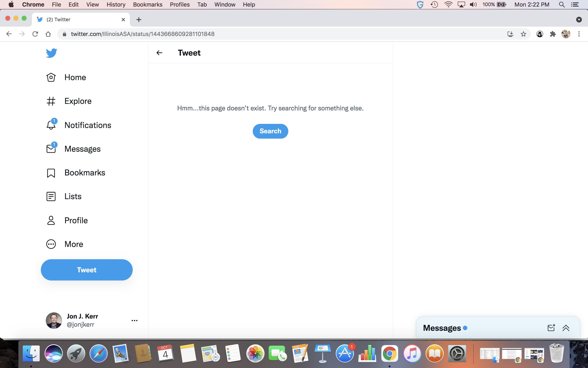
Task: Launch Safari from the Dock
Action: [98, 353]
